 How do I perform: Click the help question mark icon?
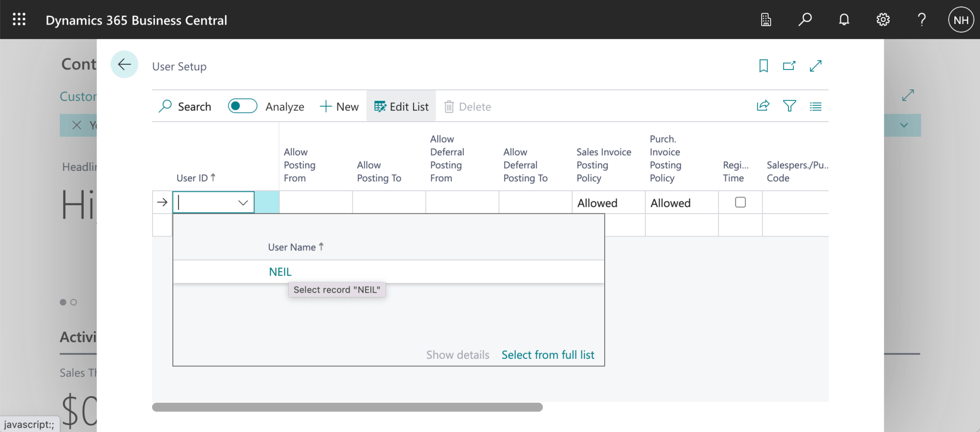921,20
